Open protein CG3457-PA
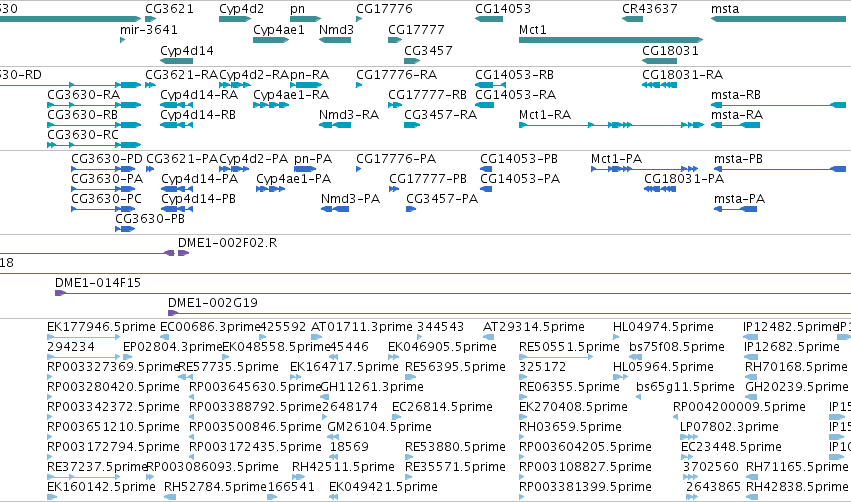 (442, 199)
